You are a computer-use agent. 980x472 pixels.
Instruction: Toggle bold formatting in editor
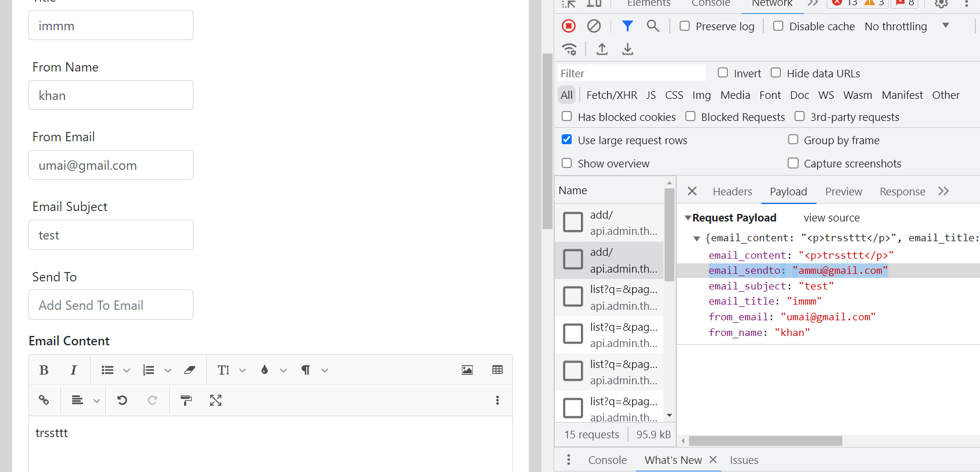44,370
